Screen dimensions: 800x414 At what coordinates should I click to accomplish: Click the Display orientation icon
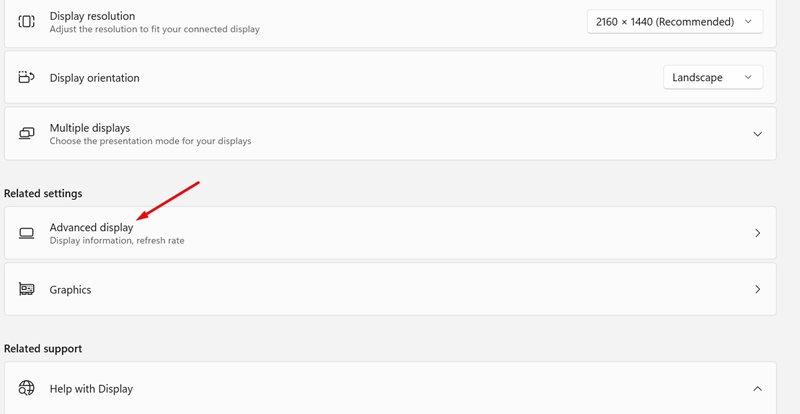26,78
